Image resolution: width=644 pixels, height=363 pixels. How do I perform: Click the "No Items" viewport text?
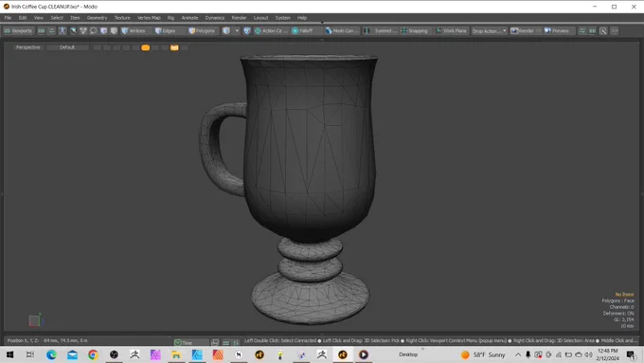(x=624, y=295)
